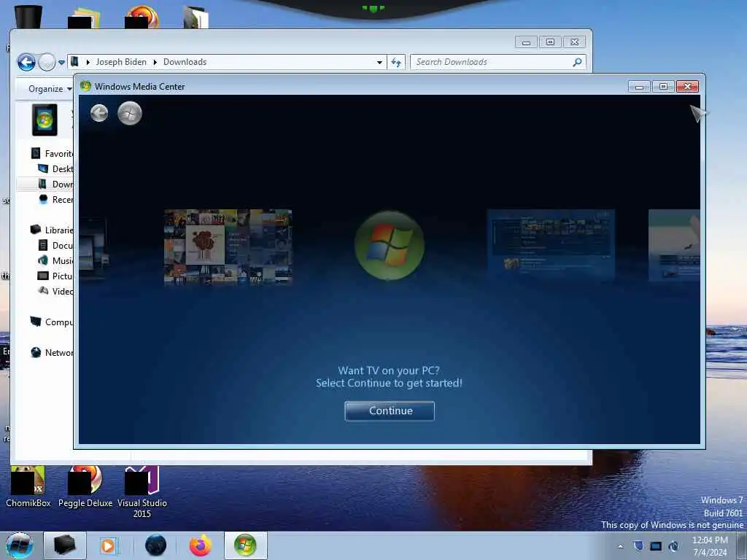Open the Organize menu in Explorer
Viewport: 747px width, 560px height.
[x=50, y=88]
